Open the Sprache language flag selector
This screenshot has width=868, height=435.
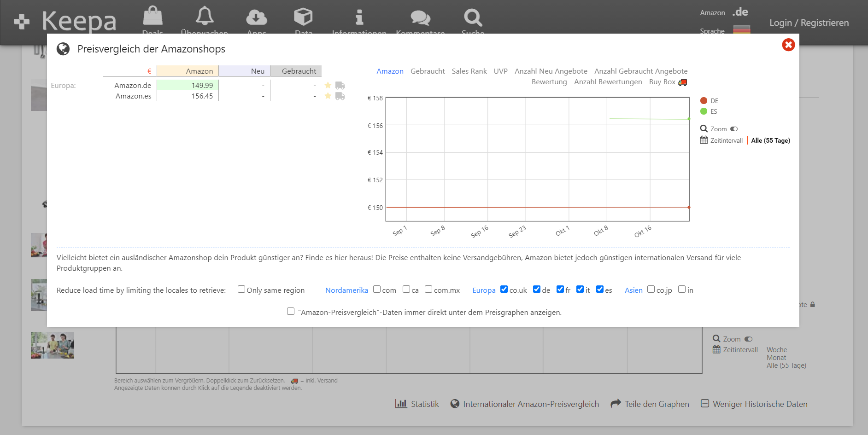pos(741,30)
